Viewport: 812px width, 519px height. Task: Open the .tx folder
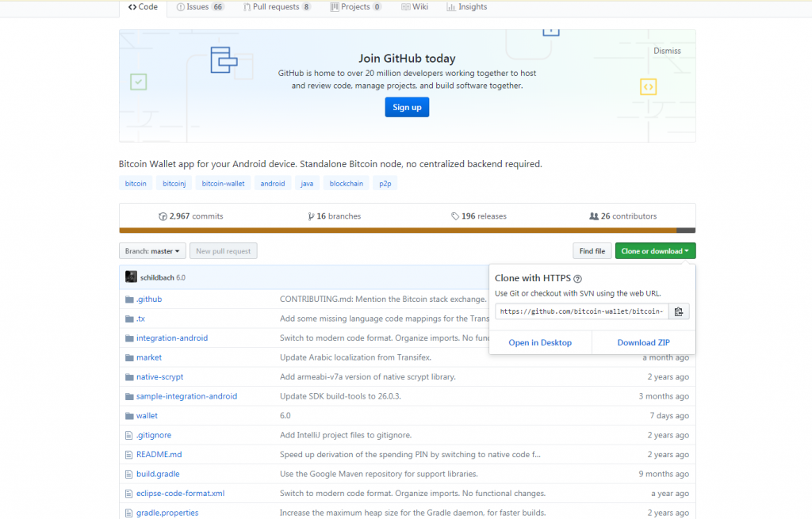coord(141,319)
